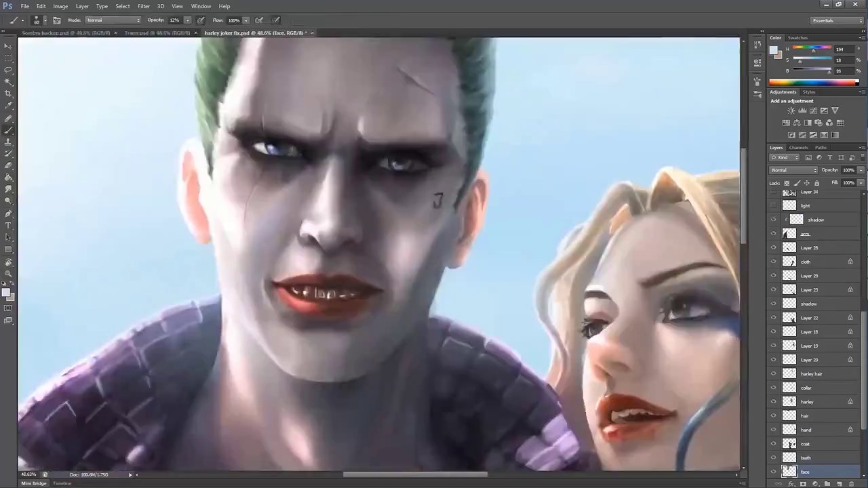Toggle tablet pressure controls opacity

point(201,20)
